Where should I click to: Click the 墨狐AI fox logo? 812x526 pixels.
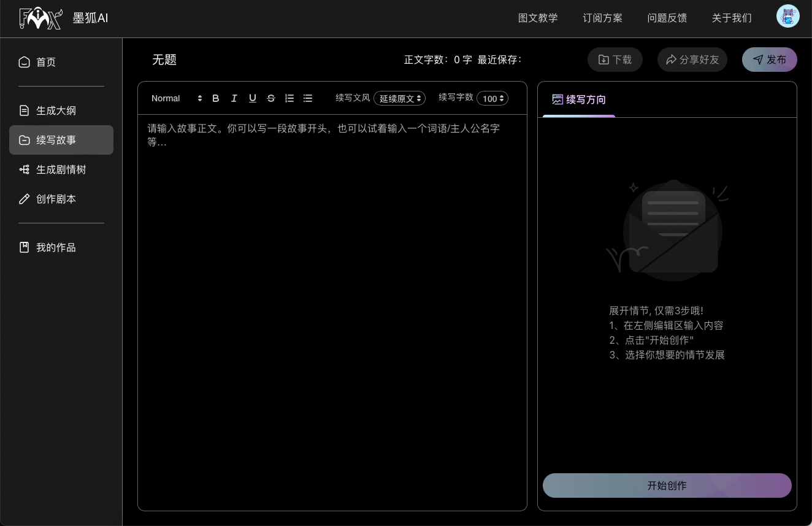[40, 18]
